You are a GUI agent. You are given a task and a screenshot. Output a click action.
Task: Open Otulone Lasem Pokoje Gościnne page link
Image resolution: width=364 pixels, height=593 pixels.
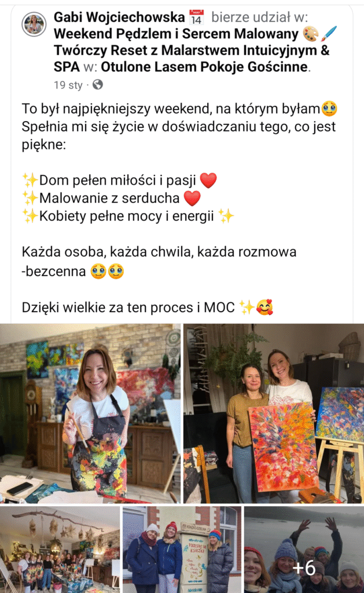(x=204, y=67)
